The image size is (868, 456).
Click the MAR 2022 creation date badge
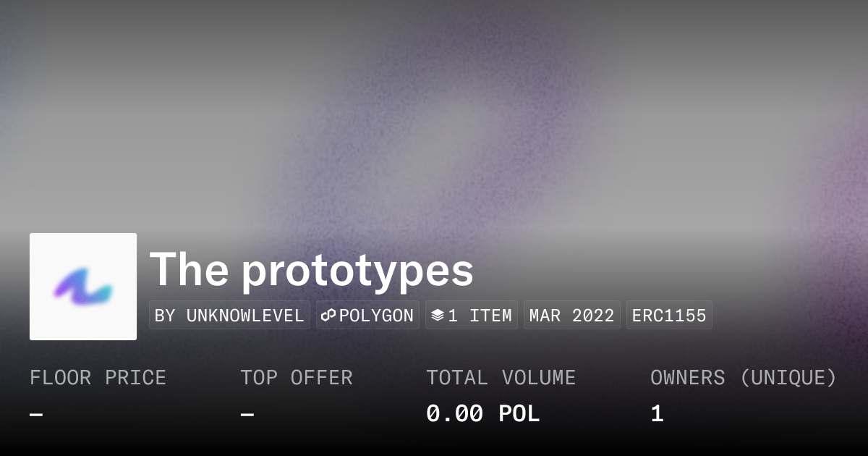pyautogui.click(x=571, y=316)
